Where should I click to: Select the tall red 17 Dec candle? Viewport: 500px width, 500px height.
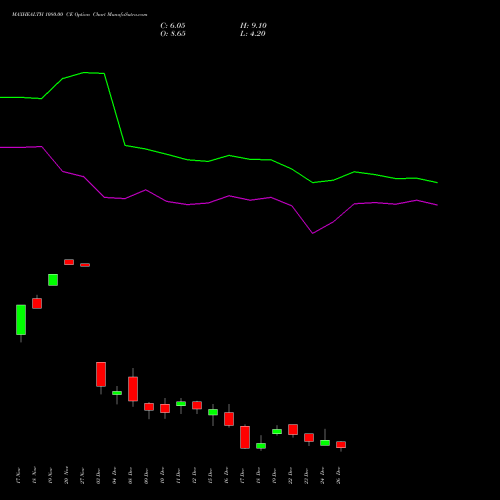pos(245,437)
